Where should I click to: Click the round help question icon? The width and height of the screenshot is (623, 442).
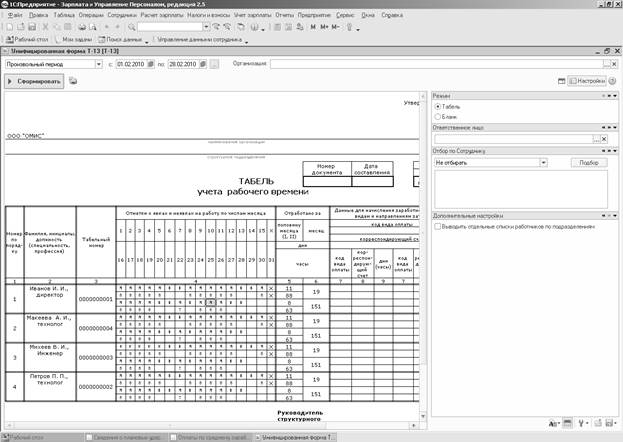(612, 81)
